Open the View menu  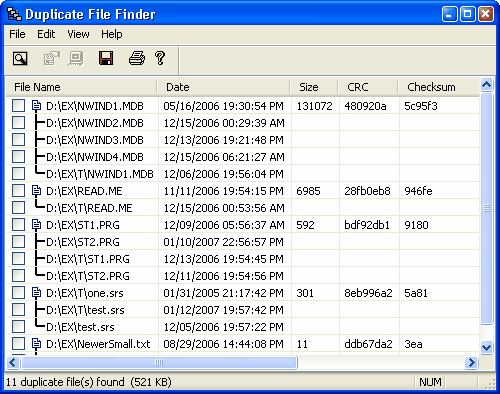(x=78, y=34)
